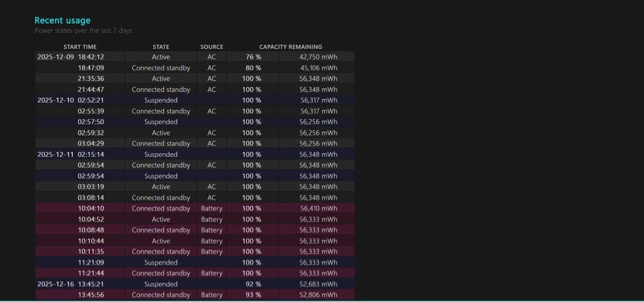Select the 2025-12-09 18:42:12 start time cell
The image size is (644, 302).
71,57
